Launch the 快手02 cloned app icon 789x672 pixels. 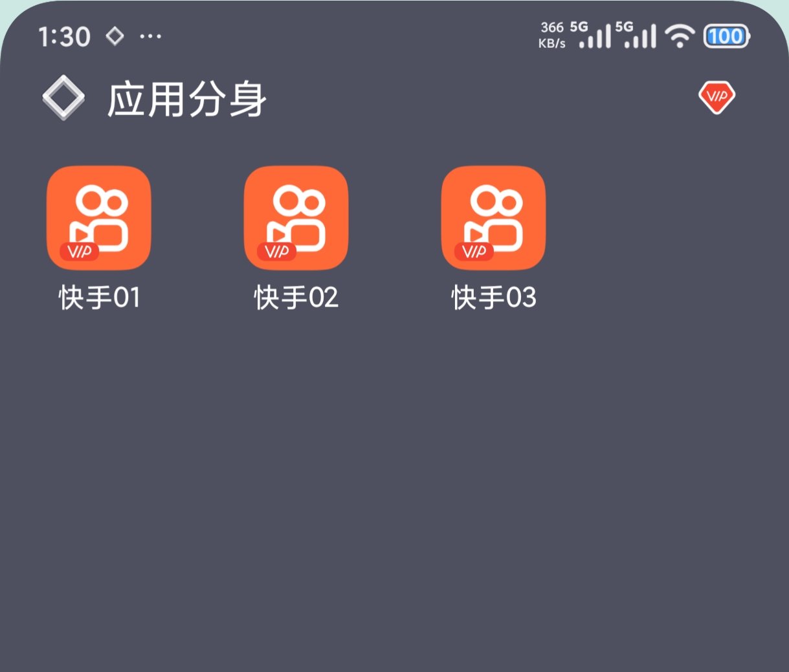pos(296,218)
